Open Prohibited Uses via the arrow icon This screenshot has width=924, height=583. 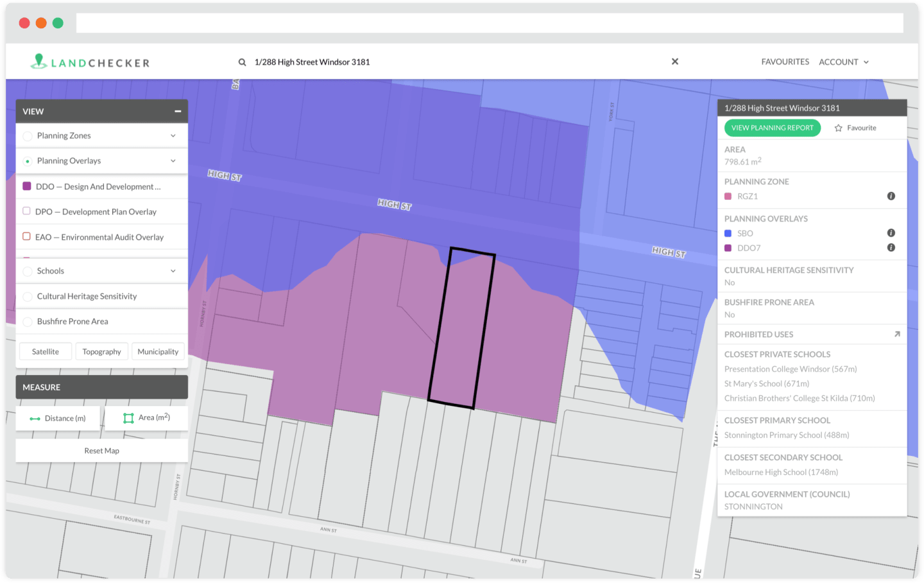pyautogui.click(x=896, y=333)
